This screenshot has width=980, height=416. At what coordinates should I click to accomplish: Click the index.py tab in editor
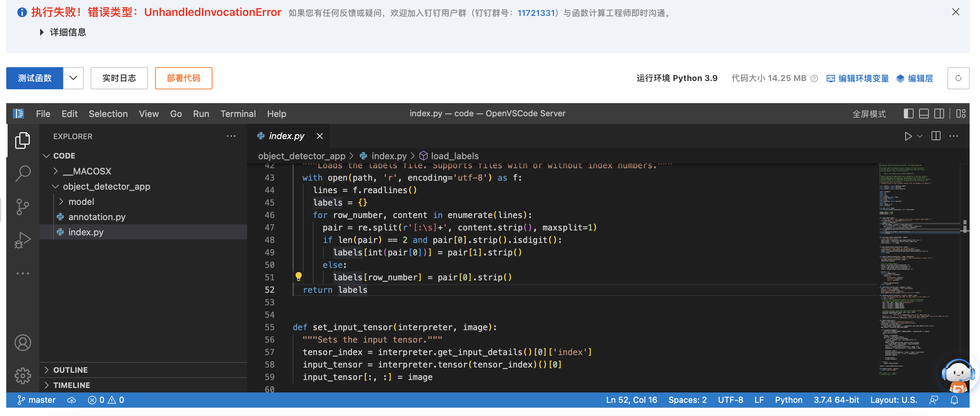pos(286,136)
